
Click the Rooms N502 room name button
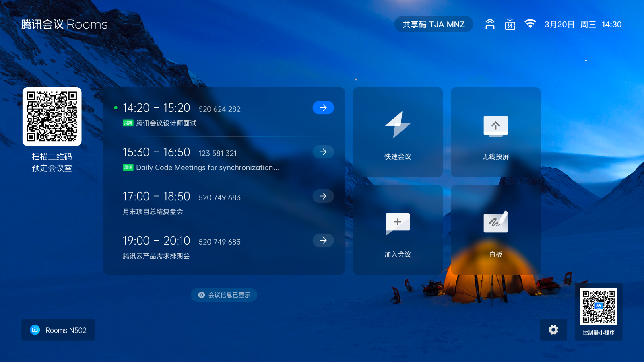(x=58, y=330)
